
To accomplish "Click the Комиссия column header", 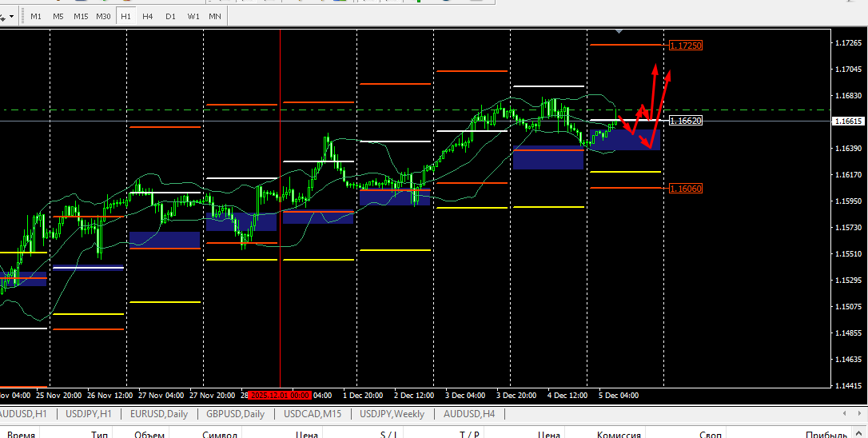I will click(x=619, y=435).
